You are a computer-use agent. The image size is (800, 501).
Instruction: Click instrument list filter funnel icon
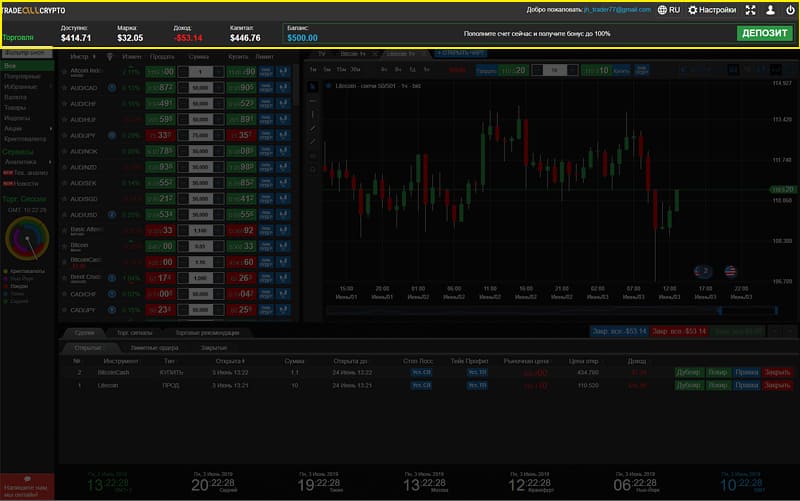(x=109, y=57)
